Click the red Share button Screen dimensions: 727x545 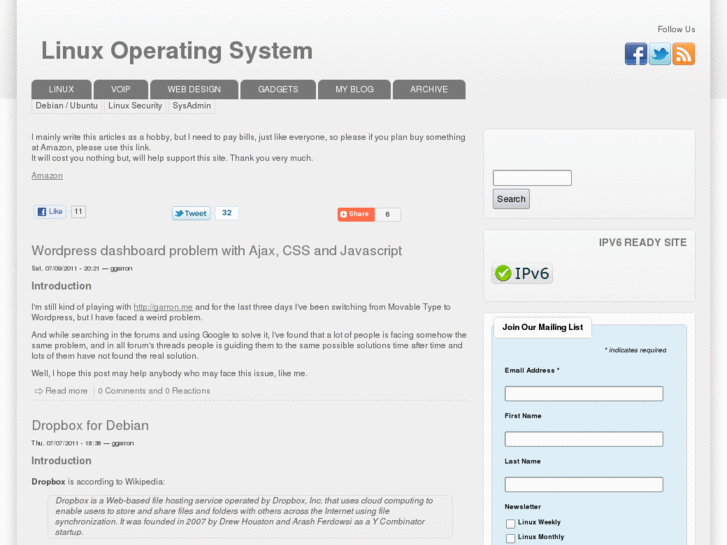click(356, 214)
